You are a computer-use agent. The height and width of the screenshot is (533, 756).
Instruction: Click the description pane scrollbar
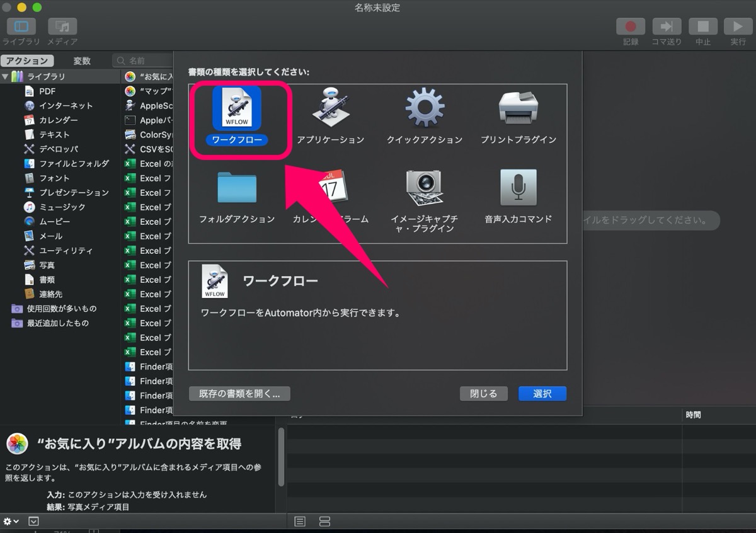pyautogui.click(x=281, y=457)
